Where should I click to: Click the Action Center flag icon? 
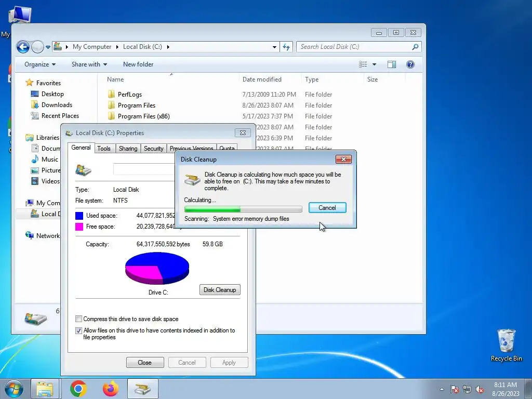coord(455,389)
